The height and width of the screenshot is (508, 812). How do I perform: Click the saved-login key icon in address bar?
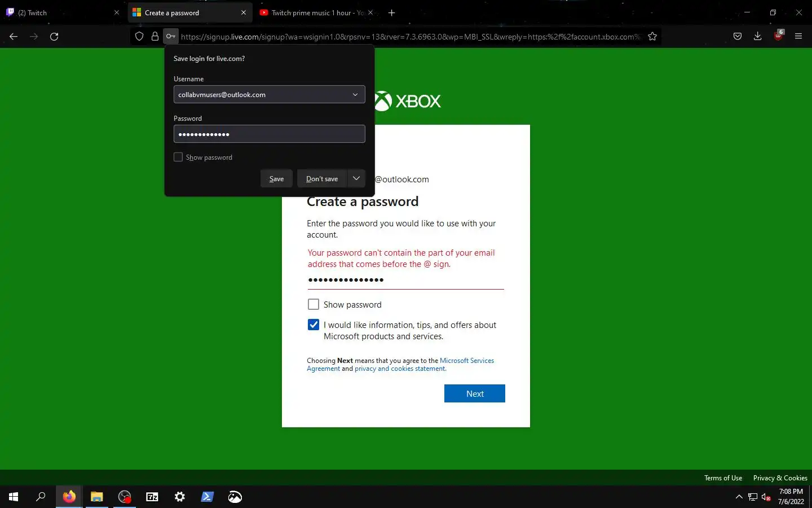(x=171, y=37)
